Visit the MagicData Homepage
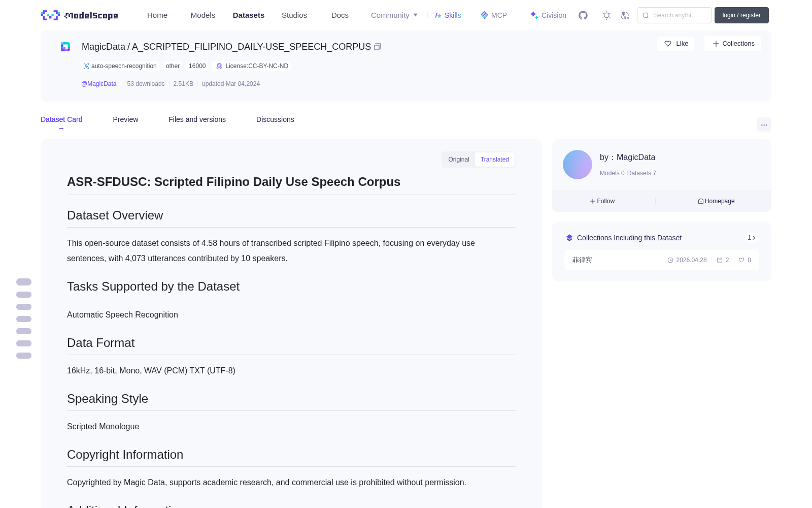 click(x=716, y=201)
